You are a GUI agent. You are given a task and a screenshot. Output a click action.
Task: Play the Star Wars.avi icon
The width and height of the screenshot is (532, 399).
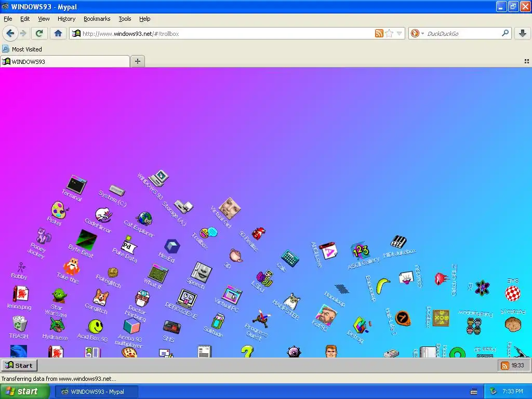[59, 296]
